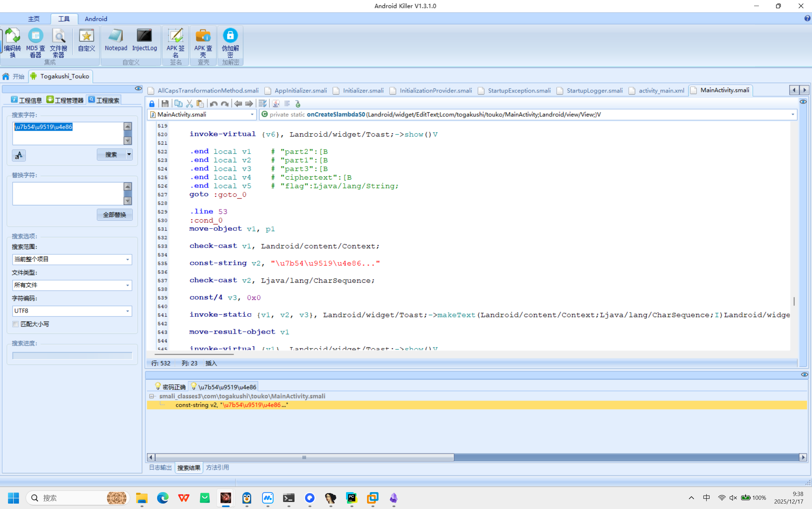Click the text lines format icon
The image size is (812, 509).
[x=287, y=104]
